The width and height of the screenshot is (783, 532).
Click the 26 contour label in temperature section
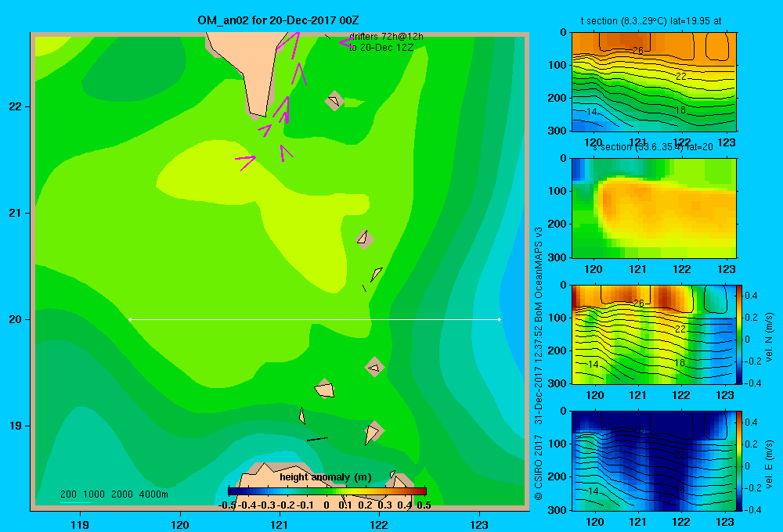click(x=637, y=50)
